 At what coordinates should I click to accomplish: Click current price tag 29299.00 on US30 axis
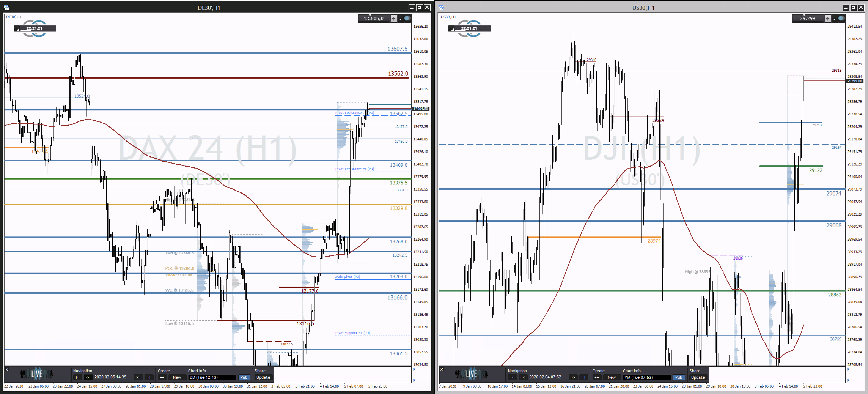pos(855,81)
